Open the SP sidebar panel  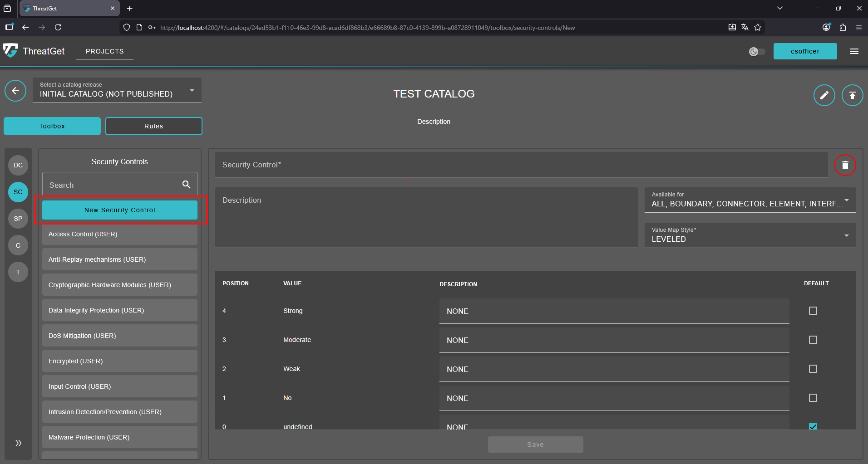pos(18,219)
